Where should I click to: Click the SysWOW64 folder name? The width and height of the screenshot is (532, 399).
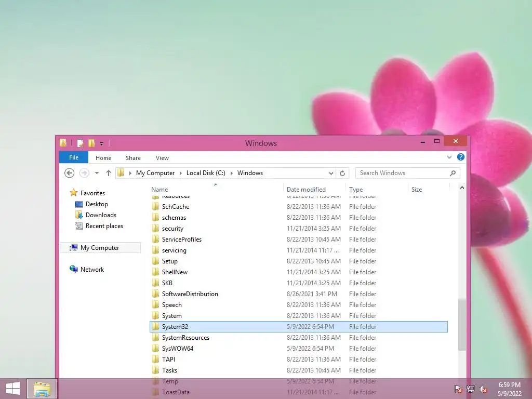point(178,349)
